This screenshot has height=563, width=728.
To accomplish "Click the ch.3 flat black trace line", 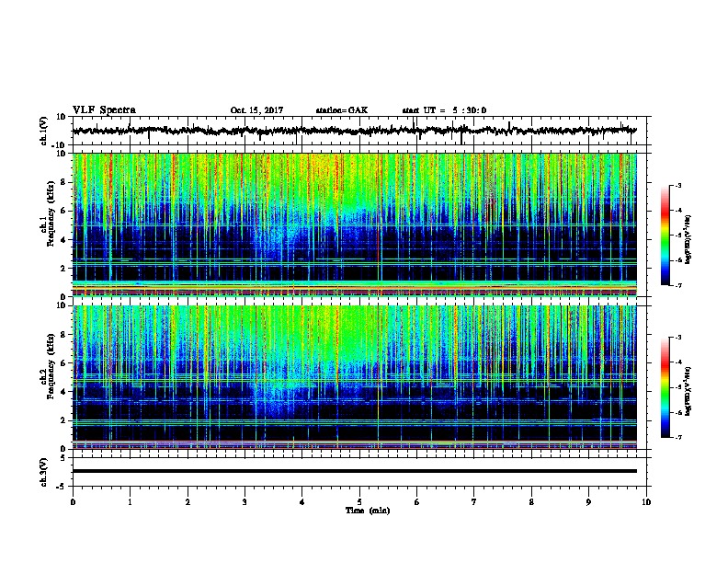I will (x=354, y=471).
